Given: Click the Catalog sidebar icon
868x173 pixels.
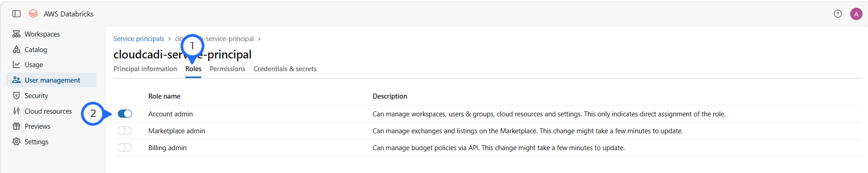Looking at the screenshot, I should coord(16,49).
